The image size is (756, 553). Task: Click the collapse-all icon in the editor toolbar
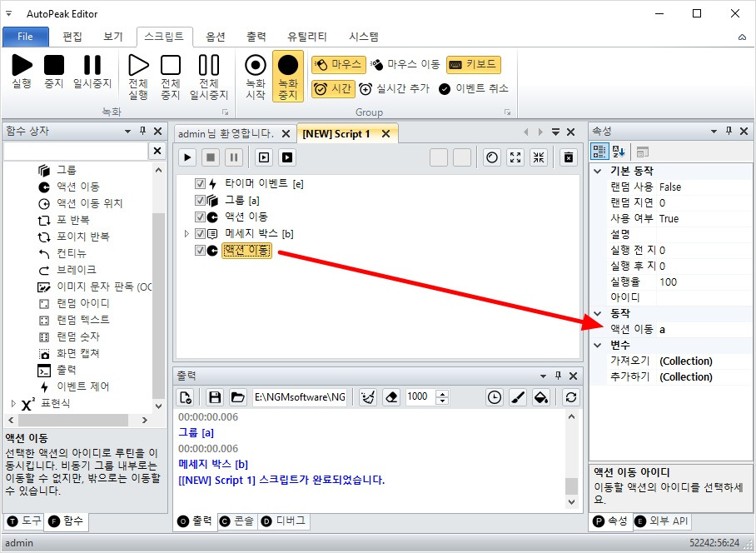point(539,157)
